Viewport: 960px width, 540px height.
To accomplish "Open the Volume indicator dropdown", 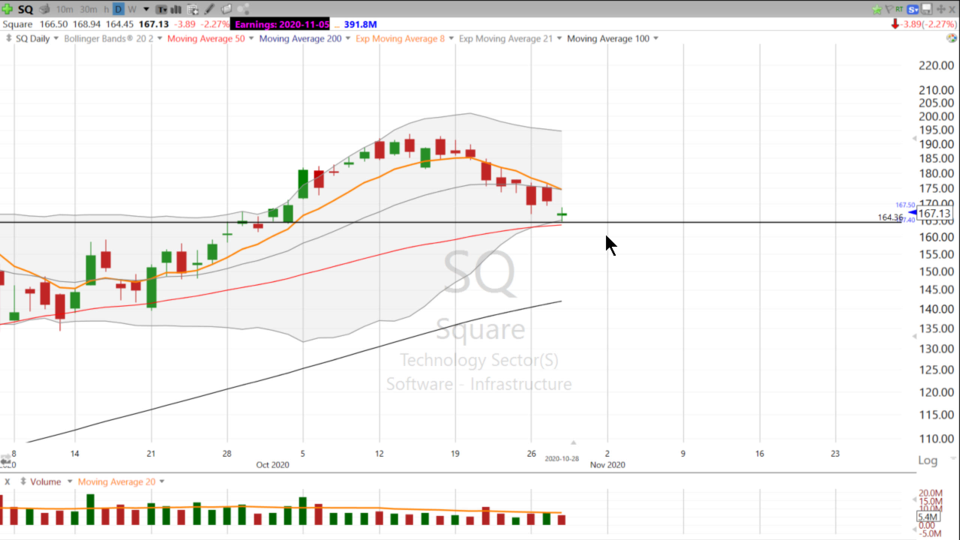I will click(70, 482).
